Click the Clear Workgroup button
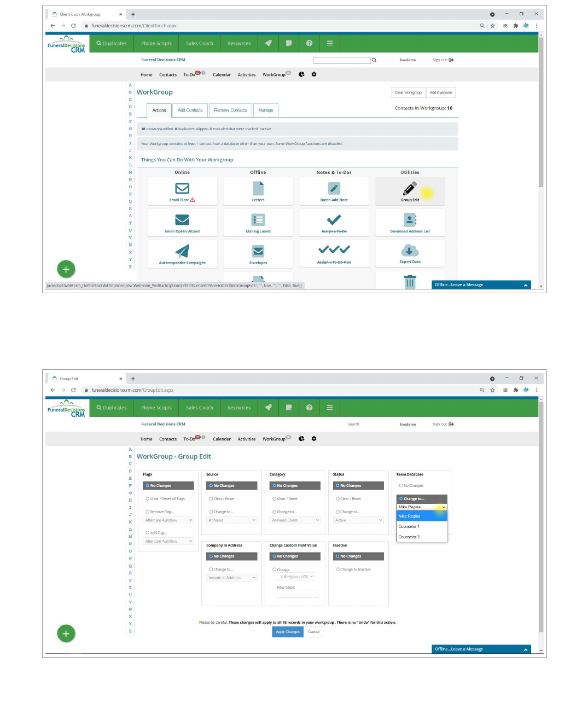 click(408, 93)
